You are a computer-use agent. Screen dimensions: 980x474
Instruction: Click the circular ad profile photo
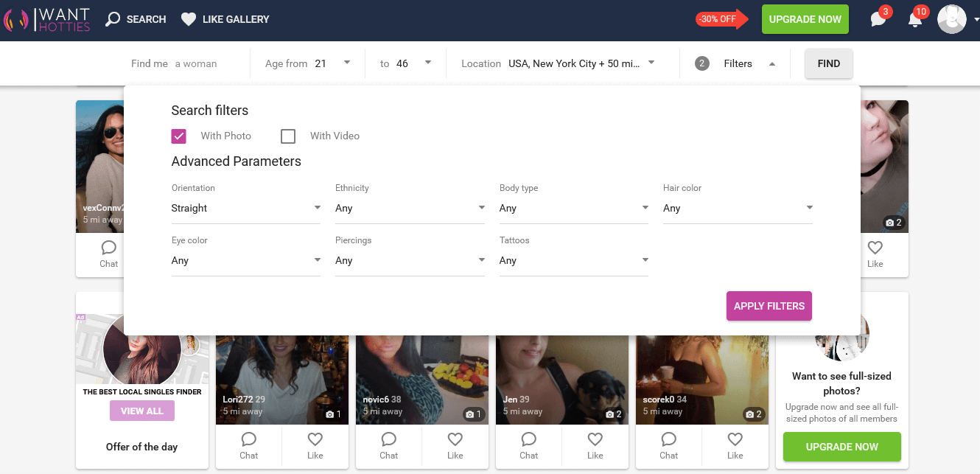click(142, 350)
